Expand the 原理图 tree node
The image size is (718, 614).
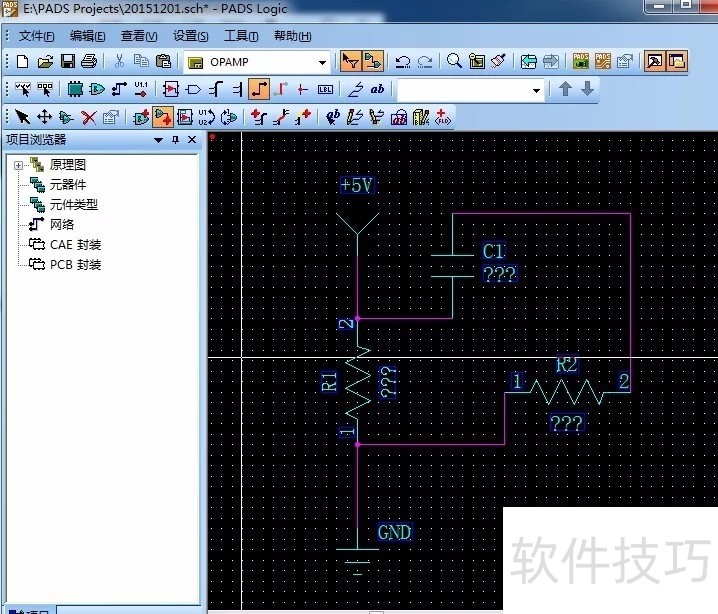tap(18, 165)
